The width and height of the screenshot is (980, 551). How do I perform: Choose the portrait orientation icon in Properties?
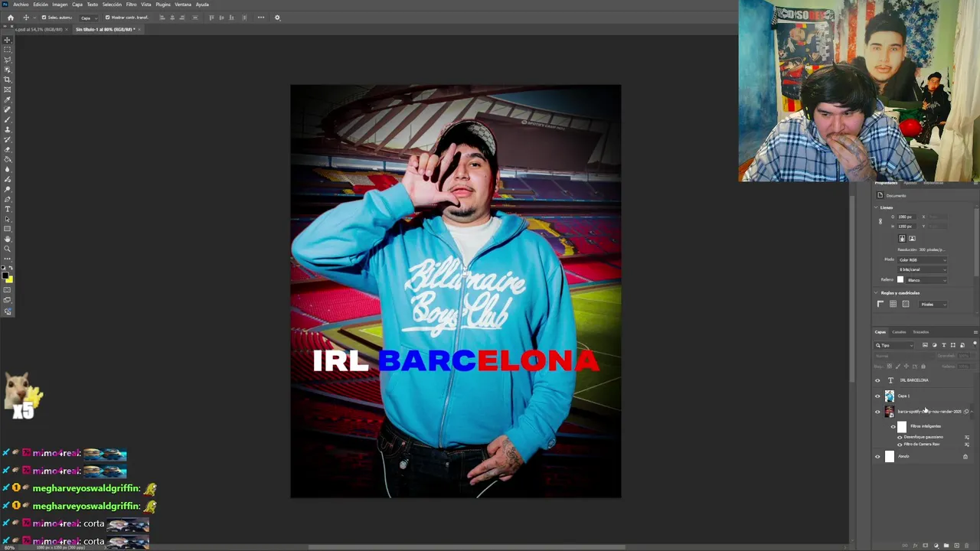pos(902,238)
